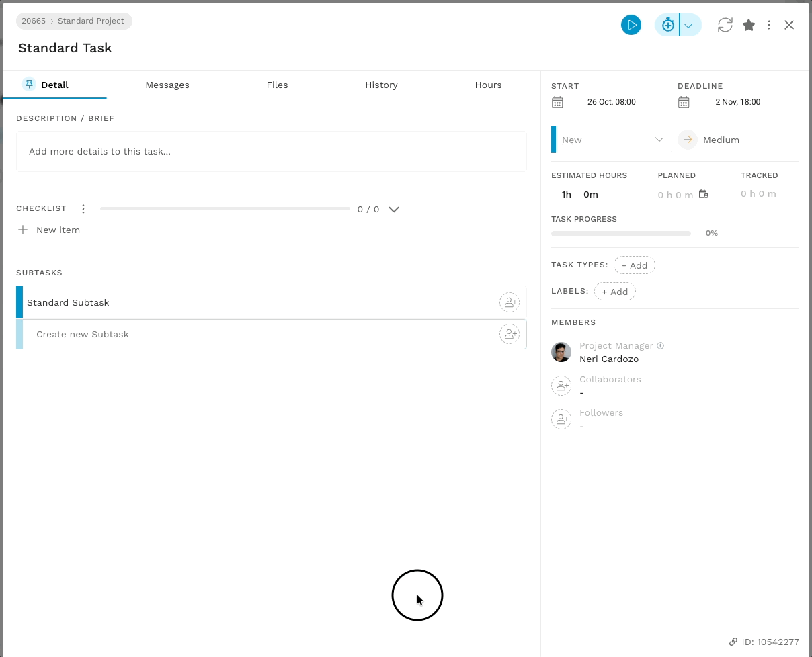Image resolution: width=812 pixels, height=657 pixels.
Task: Edit the estimated hours 1h value
Action: tap(566, 194)
